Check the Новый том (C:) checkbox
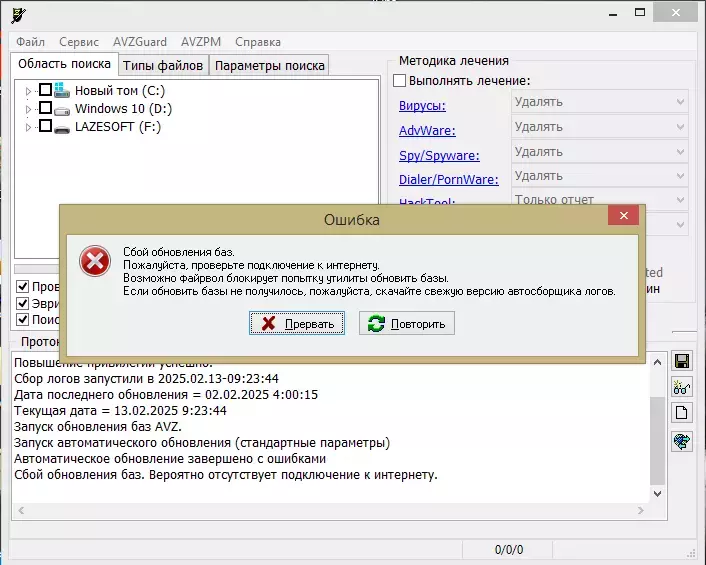This screenshot has width=706, height=565. point(45,90)
